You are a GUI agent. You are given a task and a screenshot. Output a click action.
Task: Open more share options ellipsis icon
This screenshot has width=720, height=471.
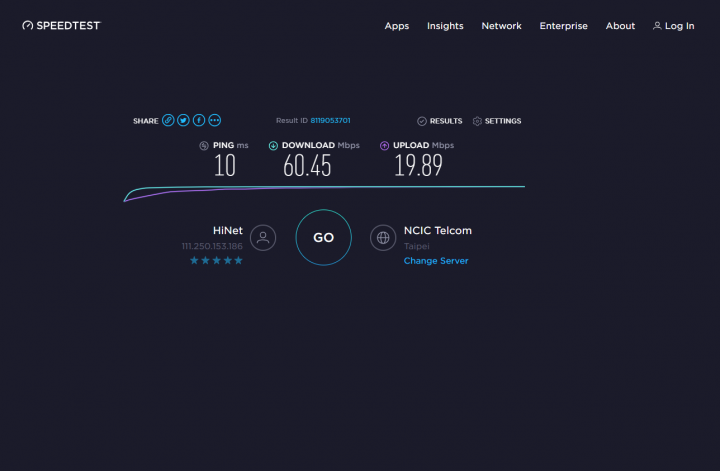click(214, 120)
